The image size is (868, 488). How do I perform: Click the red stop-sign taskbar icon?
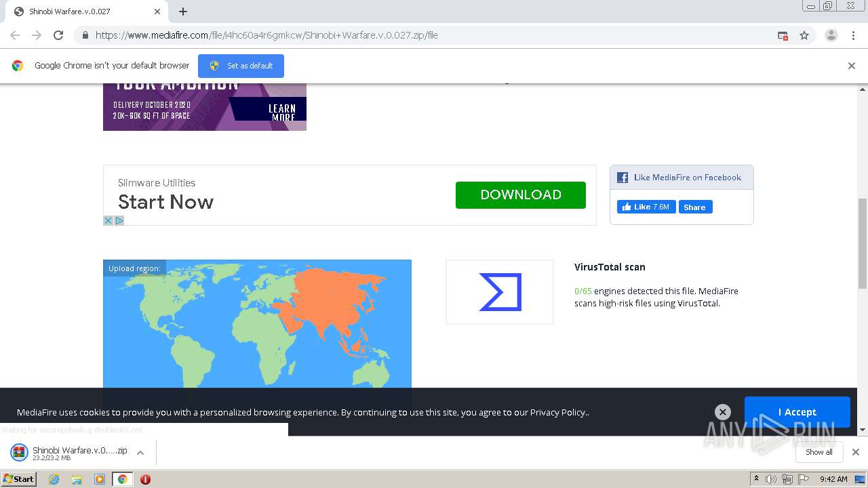(145, 479)
